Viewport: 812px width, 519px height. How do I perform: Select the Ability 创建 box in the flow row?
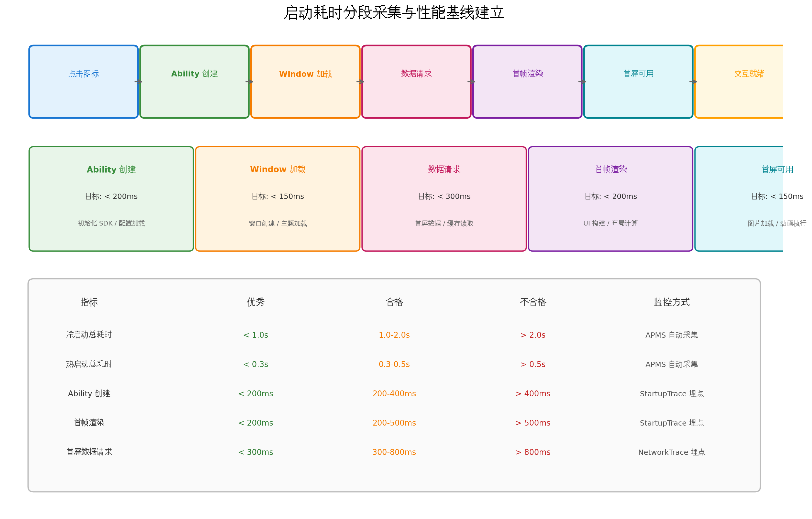pyautogui.click(x=195, y=81)
